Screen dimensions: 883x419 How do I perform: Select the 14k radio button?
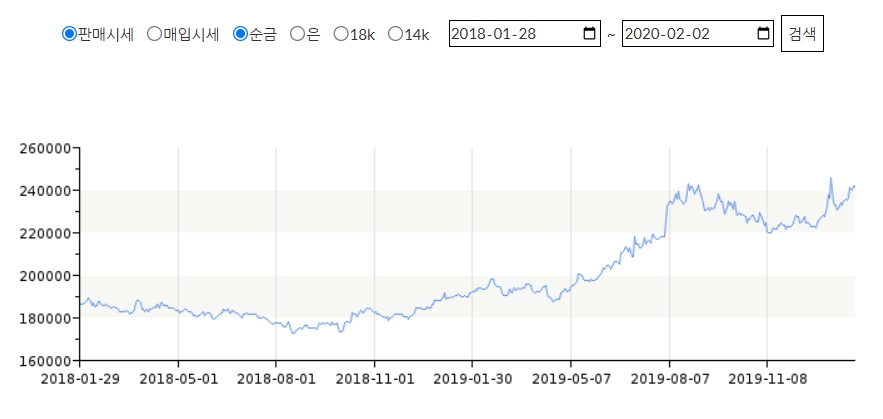(395, 34)
